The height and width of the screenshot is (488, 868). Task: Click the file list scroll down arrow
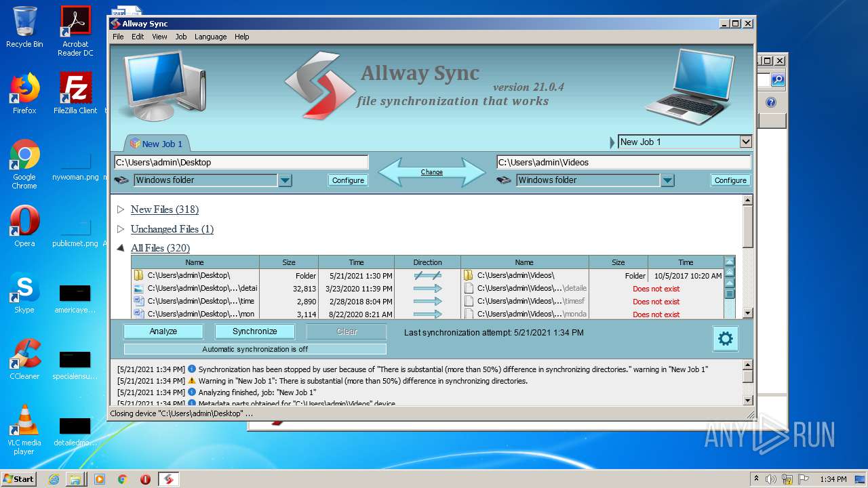(x=747, y=313)
